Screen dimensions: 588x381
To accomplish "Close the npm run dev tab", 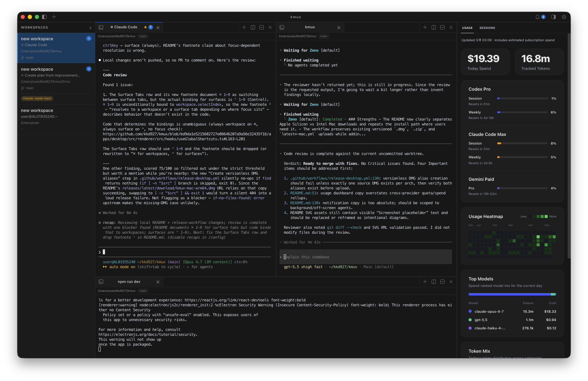I will coord(158,282).
